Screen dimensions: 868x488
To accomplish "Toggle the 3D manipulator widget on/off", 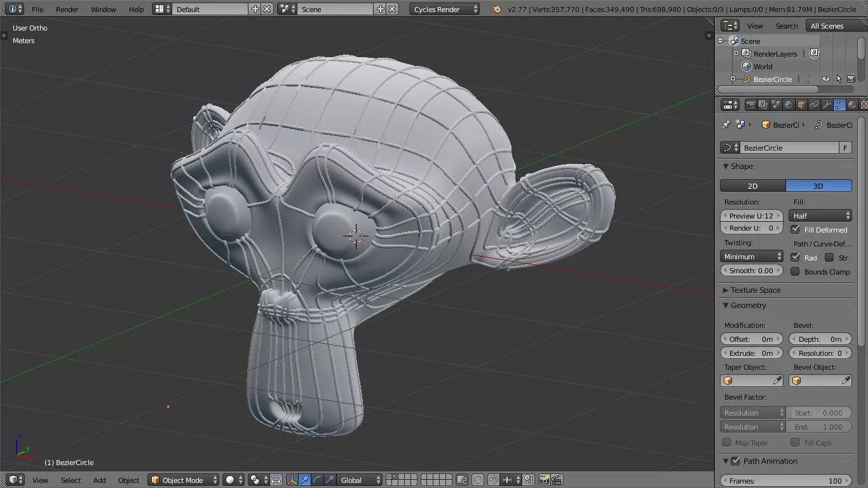I will click(x=292, y=480).
